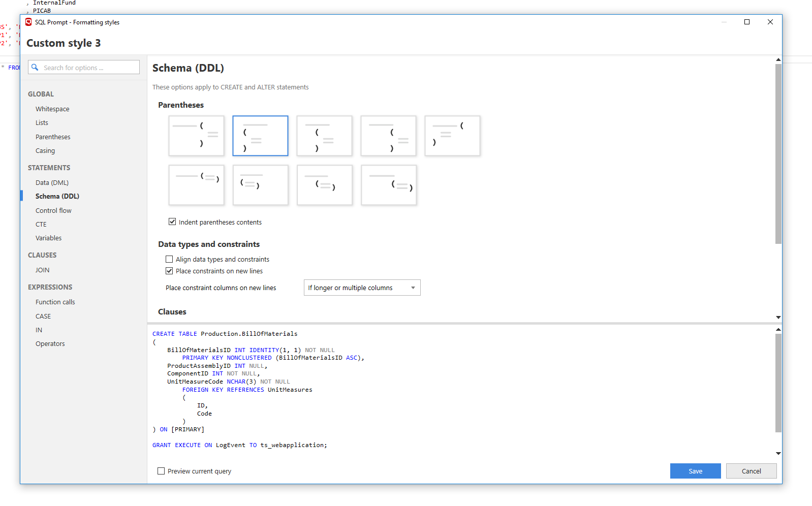Click the Save button
The width and height of the screenshot is (812, 506).
(x=695, y=471)
